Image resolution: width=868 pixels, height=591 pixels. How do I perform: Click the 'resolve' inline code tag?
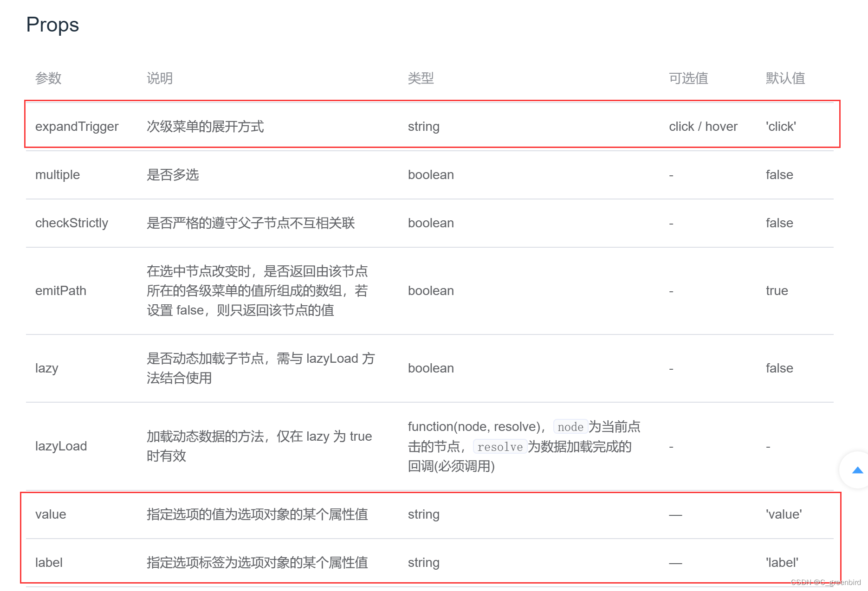[500, 447]
